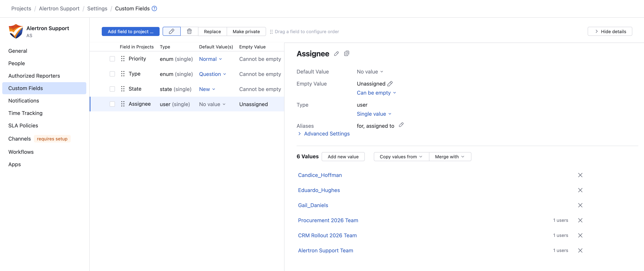Image resolution: width=644 pixels, height=271 pixels.
Task: Click Add field to project button
Action: click(x=131, y=31)
